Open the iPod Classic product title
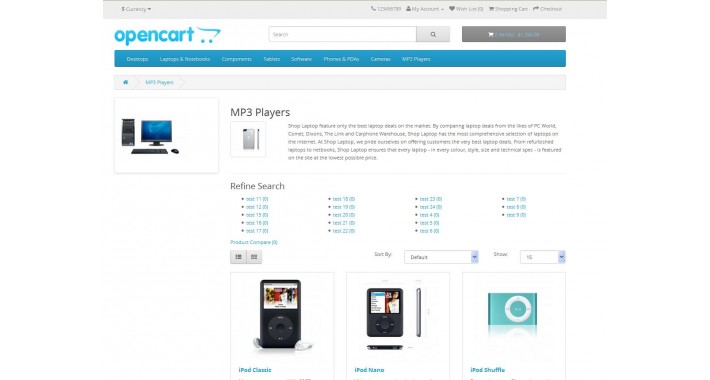Viewport: 710px width, 380px height. 255,370
